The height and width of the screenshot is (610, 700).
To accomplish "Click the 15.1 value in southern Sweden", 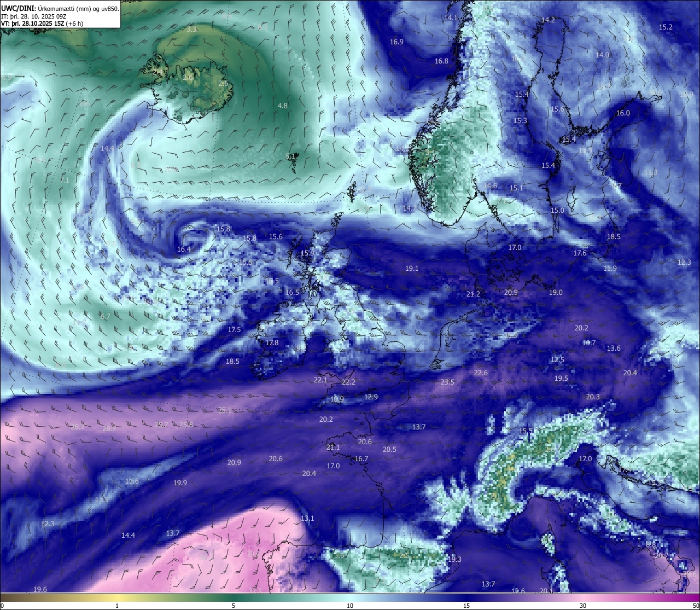I will [x=516, y=188].
